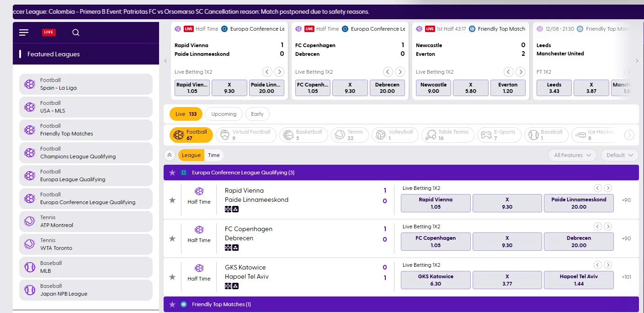This screenshot has width=644, height=313.
Task: Click the red LIVE badge in sidebar header
Action: coord(49,32)
